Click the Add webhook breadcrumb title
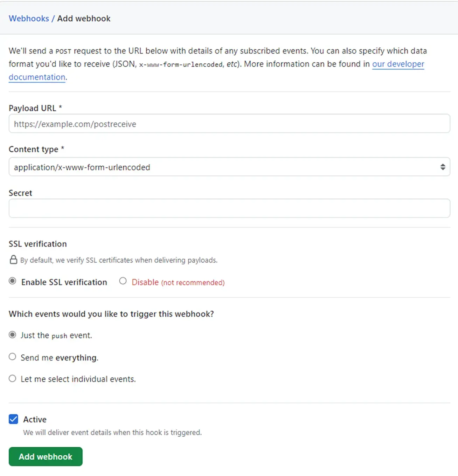Screen dimensions: 458x476 point(84,19)
